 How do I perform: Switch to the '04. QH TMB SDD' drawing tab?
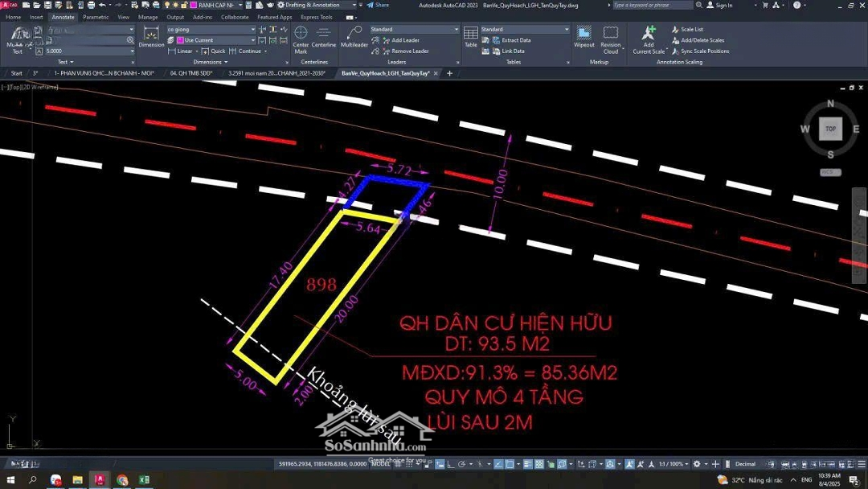tap(191, 73)
